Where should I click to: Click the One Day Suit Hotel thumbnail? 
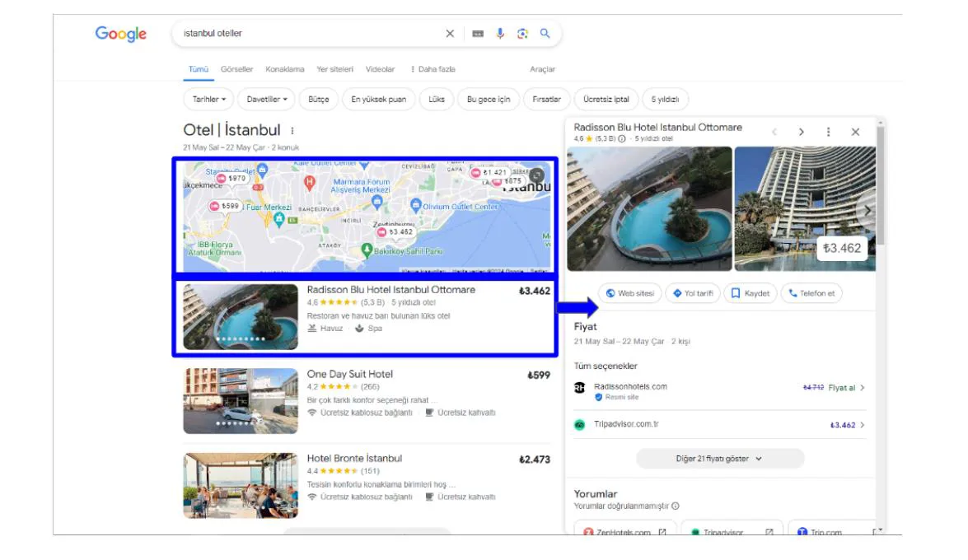pyautogui.click(x=241, y=401)
